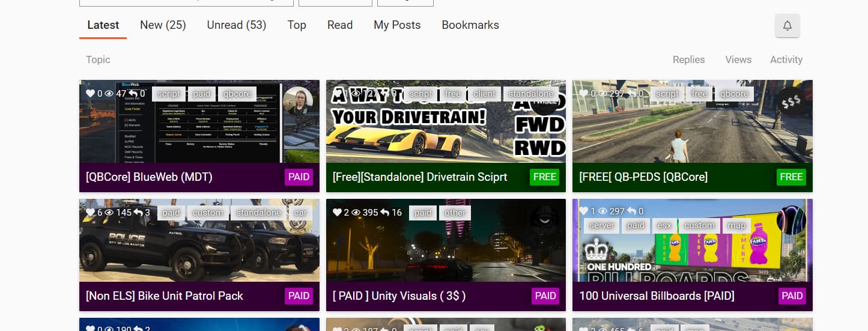Open [ PAID ] Unity Visuals ( 3$ ) title
The width and height of the screenshot is (868, 331).
point(399,296)
